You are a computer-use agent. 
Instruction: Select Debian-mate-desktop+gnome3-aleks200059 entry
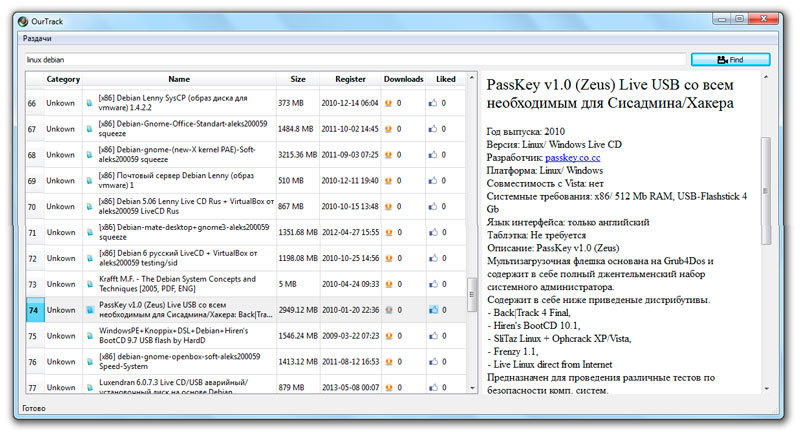pyautogui.click(x=184, y=232)
